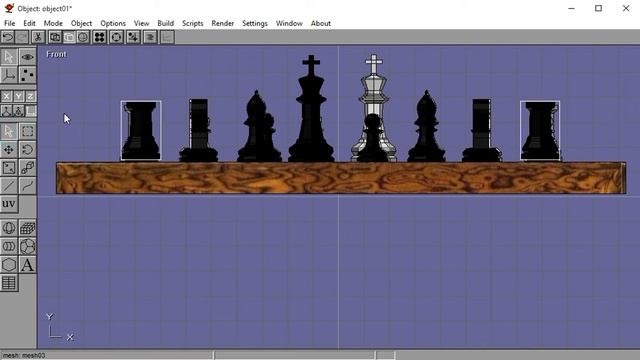640x360 pixels.
Task: Switch display to wireframe view icon
Action: 55,37
